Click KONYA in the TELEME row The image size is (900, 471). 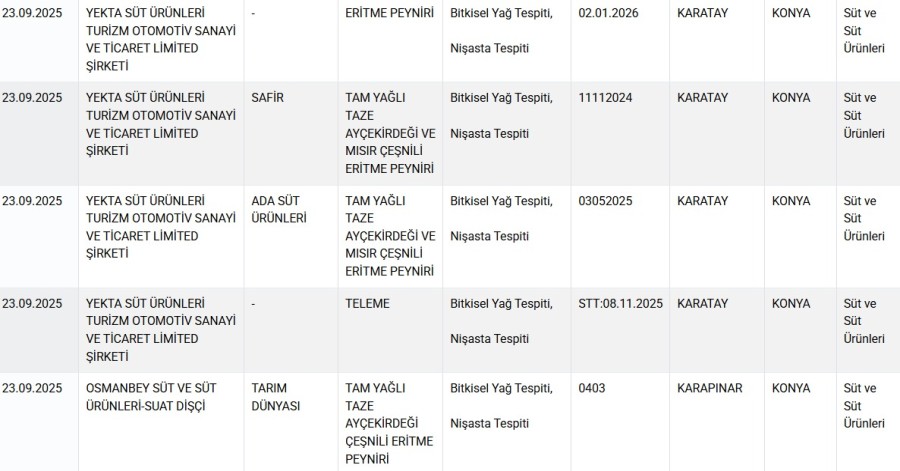[x=791, y=303]
